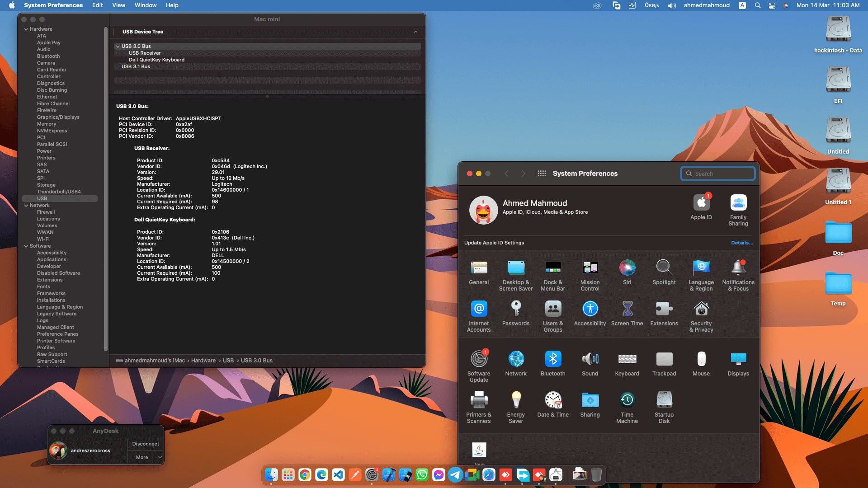Click the Ahmed Mahmoud account name

pos(535,203)
